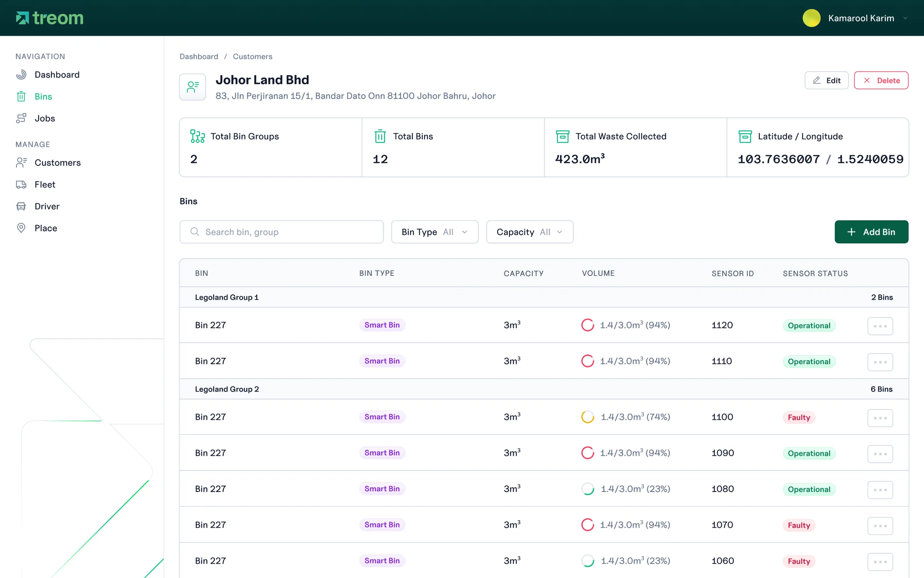924x578 pixels.
Task: Click the Latitude / Longitude icon
Action: pos(745,136)
